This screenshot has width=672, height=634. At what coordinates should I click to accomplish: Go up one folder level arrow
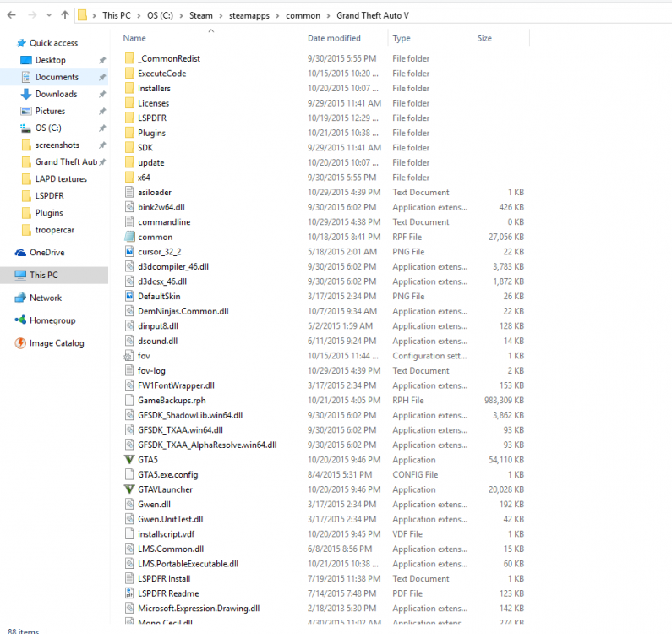pos(65,15)
